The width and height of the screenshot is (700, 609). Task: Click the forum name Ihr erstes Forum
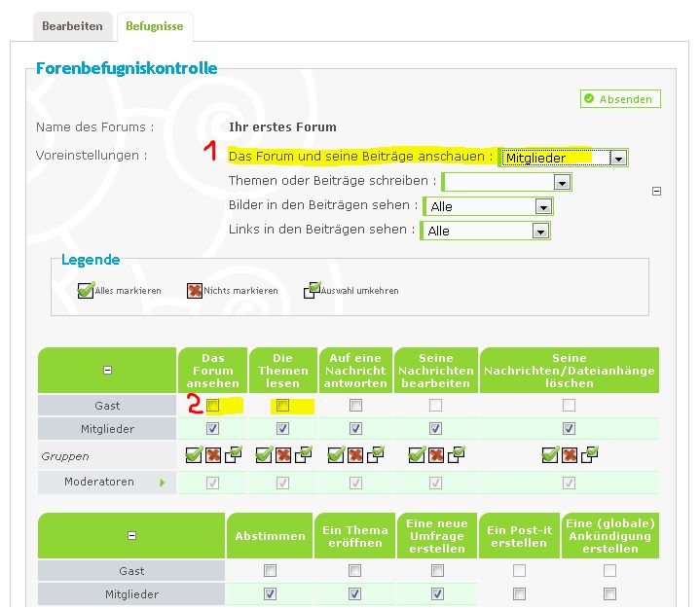click(282, 127)
